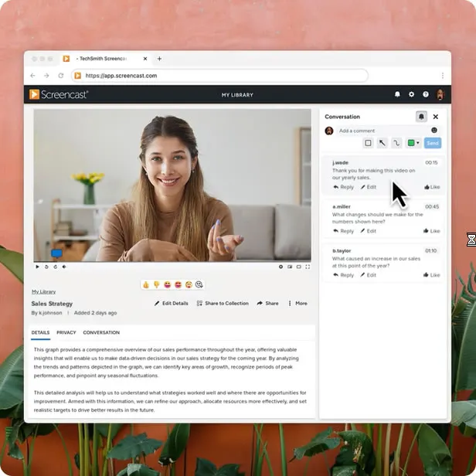The height and width of the screenshot is (476, 476).
Task: Click the Add a comment field
Action: click(382, 131)
